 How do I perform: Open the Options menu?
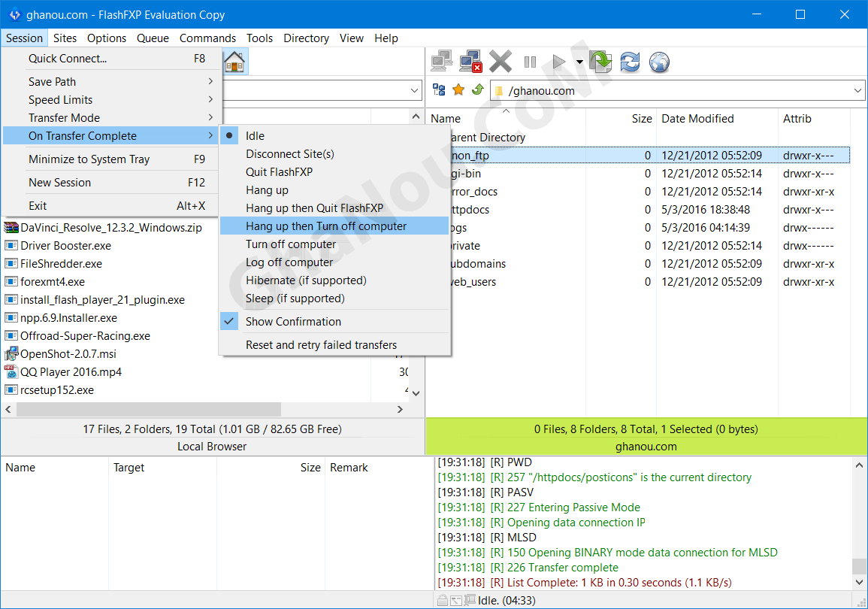[106, 38]
